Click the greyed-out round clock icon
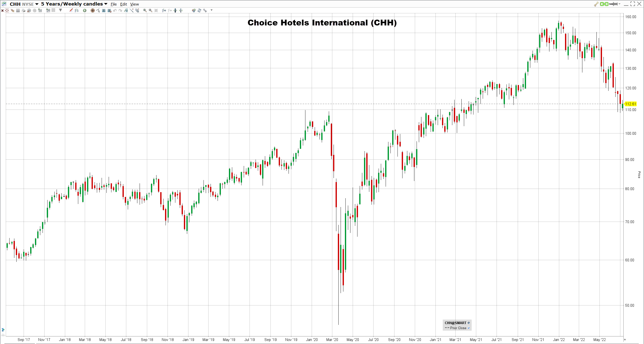This screenshot has width=644, height=344. (x=34, y=11)
